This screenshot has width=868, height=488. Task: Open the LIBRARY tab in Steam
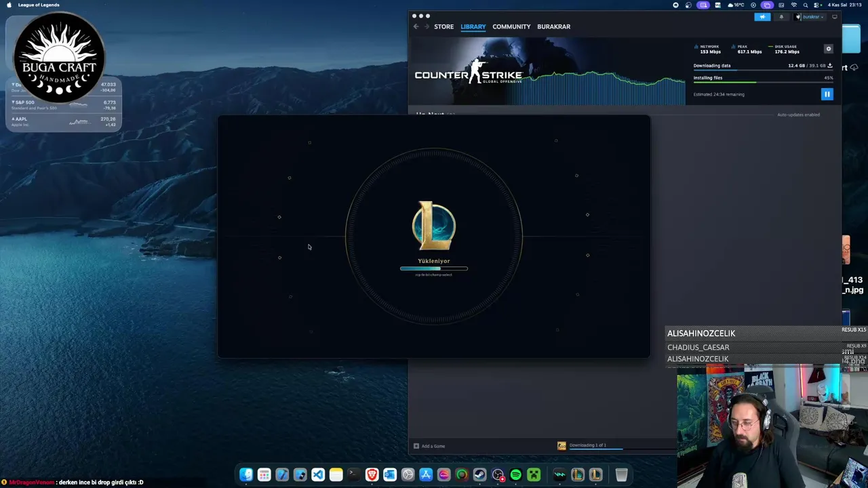(x=473, y=26)
